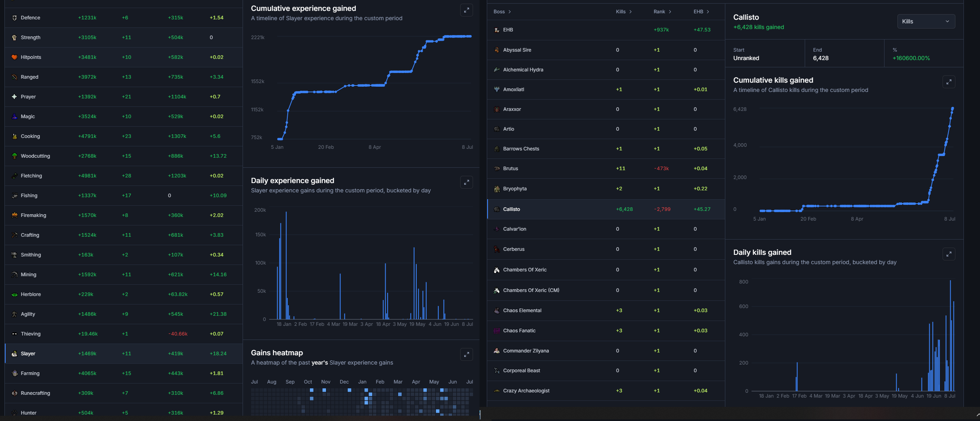The width and height of the screenshot is (980, 421).
Task: Click the Unranked start value
Action: (x=746, y=58)
